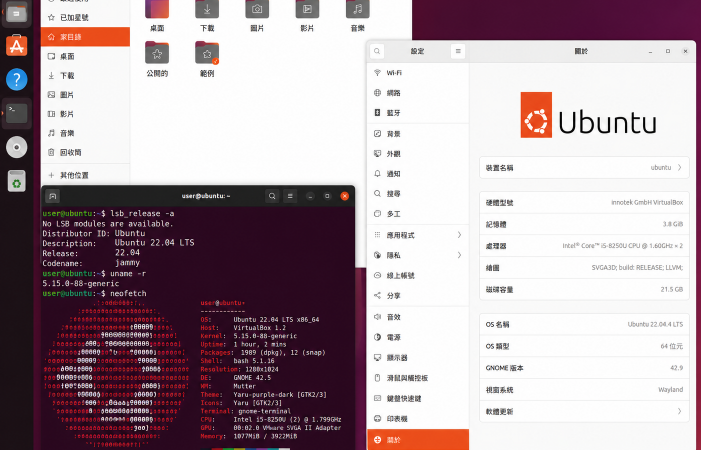This screenshot has height=450, width=701.
Task: Open 下載 in Files sidebar
Action: [85, 76]
